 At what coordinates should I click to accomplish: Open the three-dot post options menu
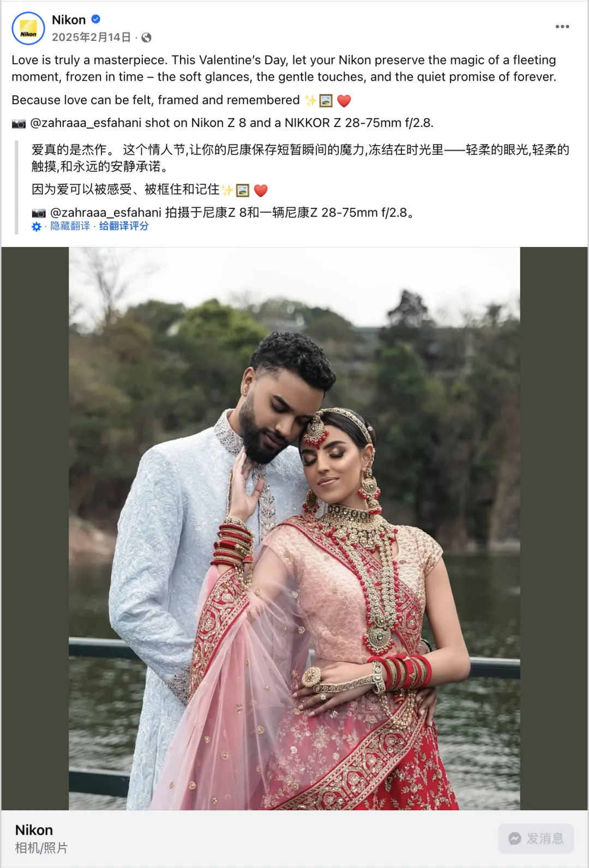click(562, 26)
